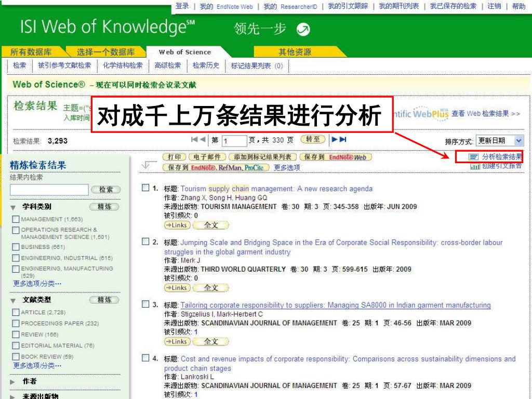The image size is (532, 399).
Task: Open Links for the Merk J article
Action: [x=177, y=288]
